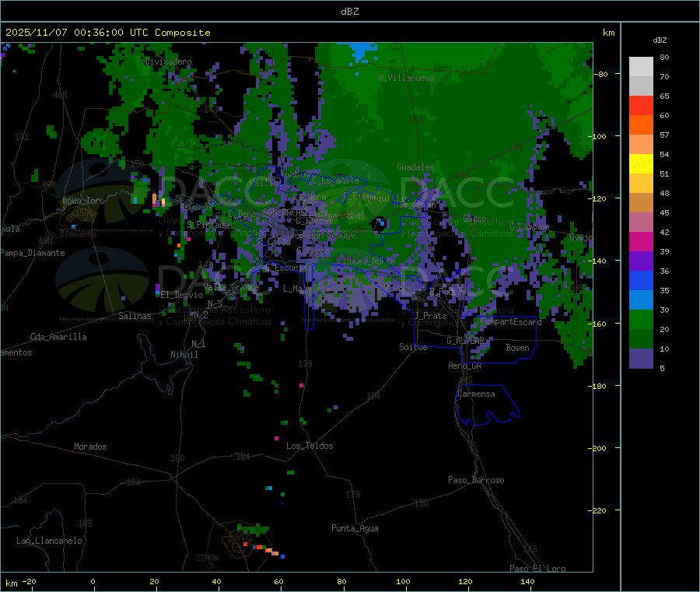
Task: Click the El_Desvio map label
Action: click(x=181, y=295)
